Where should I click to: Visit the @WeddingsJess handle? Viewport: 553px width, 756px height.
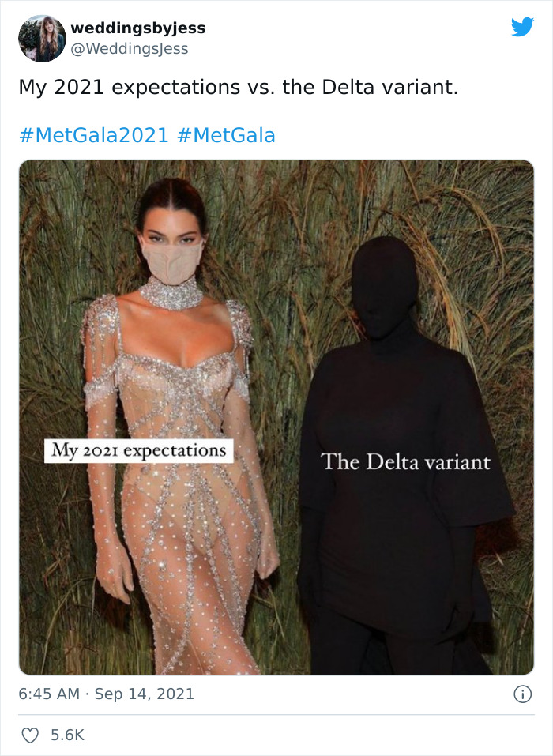coord(130,49)
